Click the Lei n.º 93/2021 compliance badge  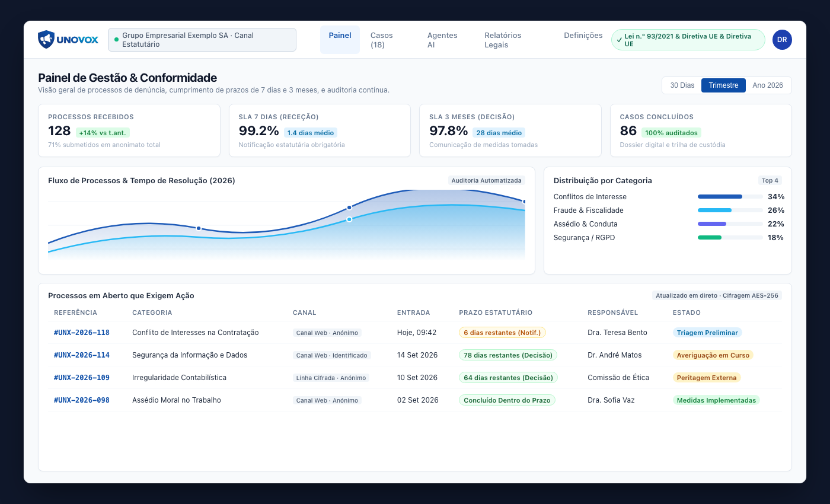pos(688,40)
